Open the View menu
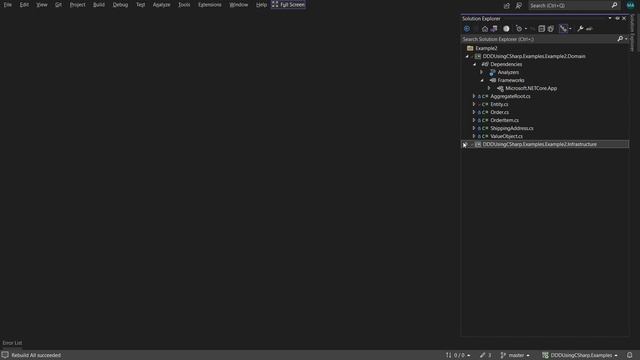The height and width of the screenshot is (360, 640). (x=42, y=5)
